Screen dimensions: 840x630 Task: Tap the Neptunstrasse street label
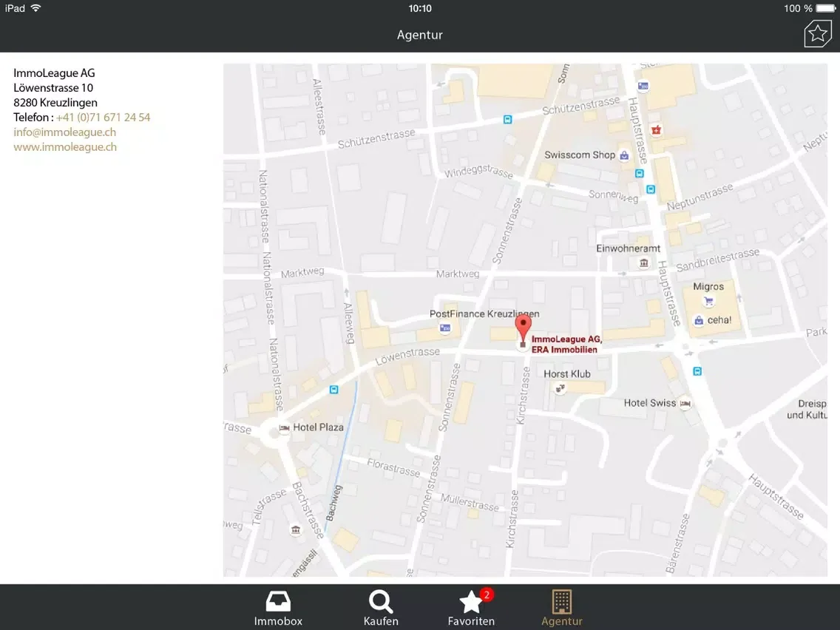[x=700, y=197]
